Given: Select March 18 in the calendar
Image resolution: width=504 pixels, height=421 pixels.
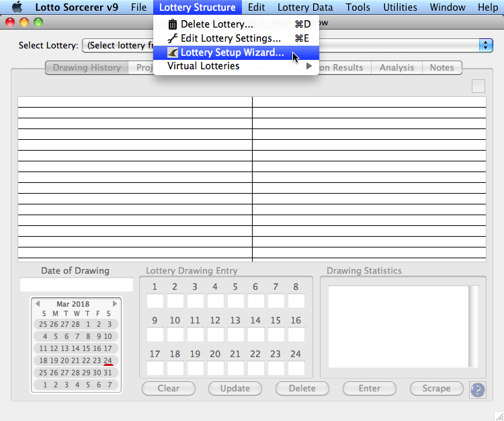Looking at the screenshot, I should click(x=43, y=360).
